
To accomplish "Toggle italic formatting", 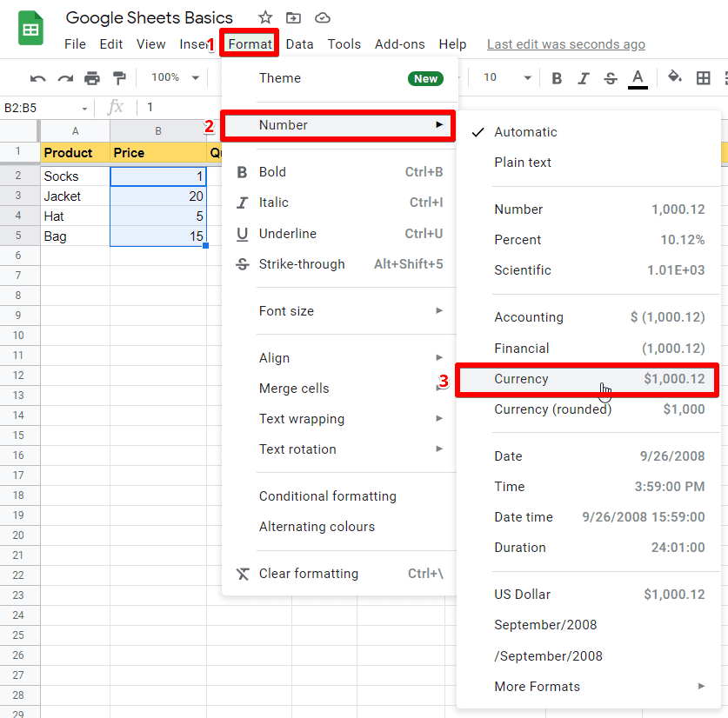I will click(584, 77).
